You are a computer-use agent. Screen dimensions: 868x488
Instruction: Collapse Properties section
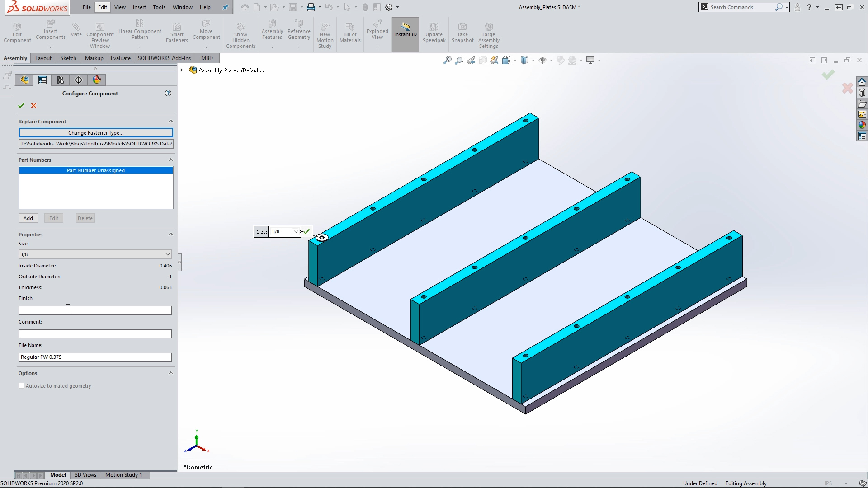tap(171, 234)
